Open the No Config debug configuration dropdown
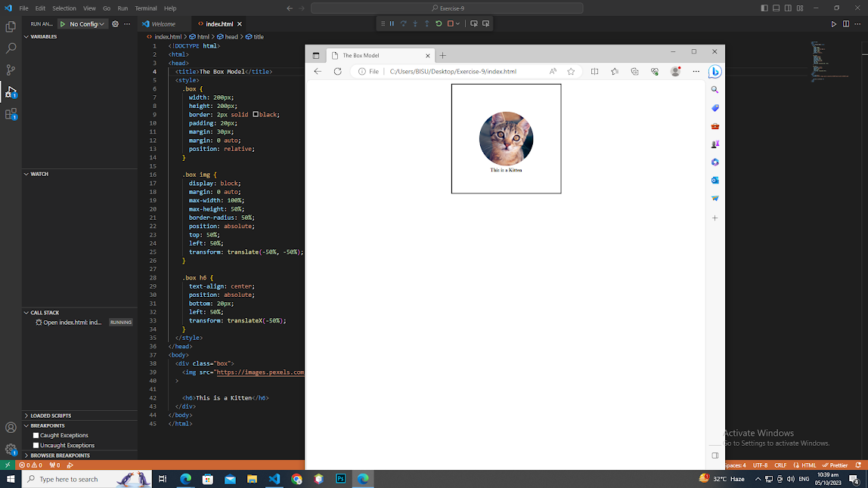The width and height of the screenshot is (868, 488). click(82, 23)
